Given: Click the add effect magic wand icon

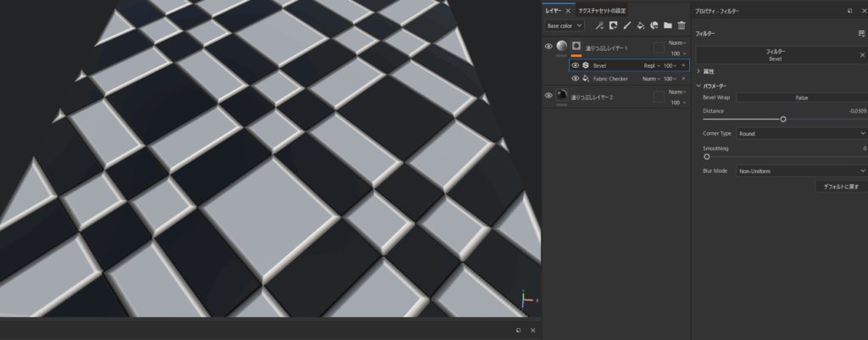Looking at the screenshot, I should pyautogui.click(x=599, y=25).
